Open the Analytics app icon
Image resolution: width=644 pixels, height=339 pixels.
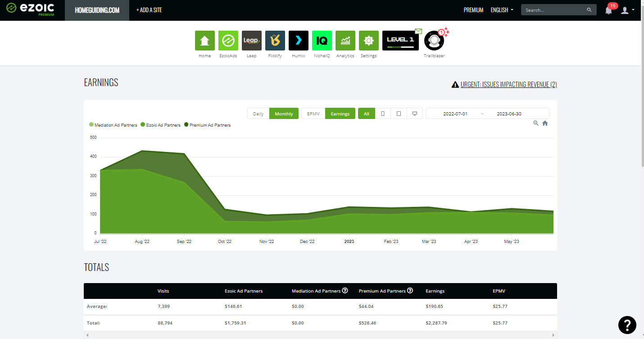[x=345, y=41]
